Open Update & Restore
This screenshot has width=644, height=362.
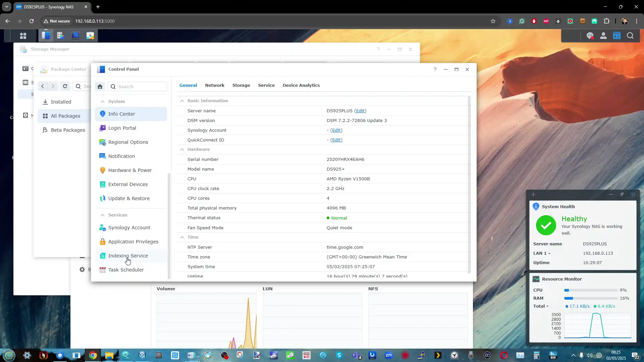point(131,198)
